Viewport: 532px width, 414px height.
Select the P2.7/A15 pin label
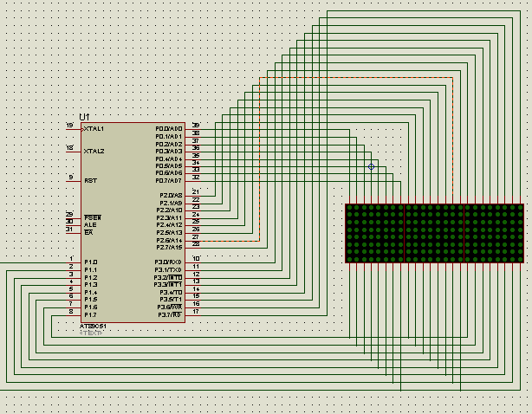click(x=169, y=248)
